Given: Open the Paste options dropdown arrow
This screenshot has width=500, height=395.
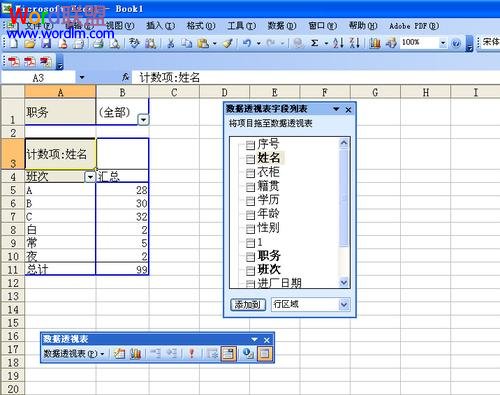Looking at the screenshot, I should coord(214,43).
